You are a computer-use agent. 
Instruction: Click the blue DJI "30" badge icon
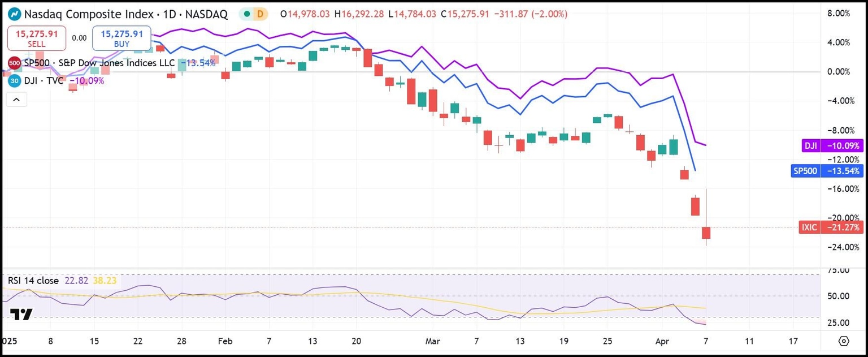tap(14, 81)
